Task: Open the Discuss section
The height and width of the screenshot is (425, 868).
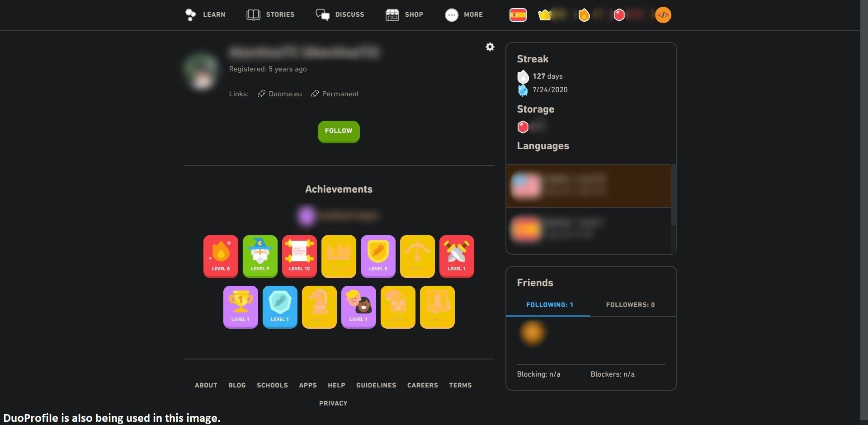Action: [x=340, y=14]
